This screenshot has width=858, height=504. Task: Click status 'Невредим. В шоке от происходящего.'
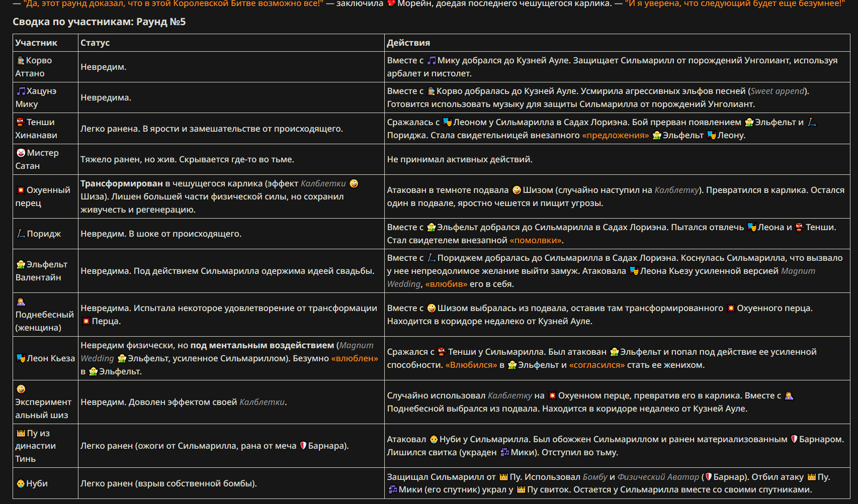(x=161, y=234)
